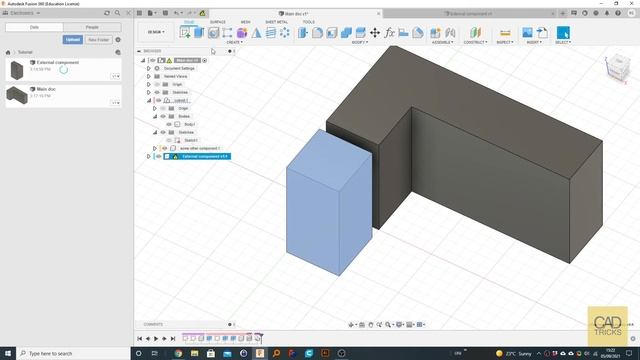Select the Measure inspect tool

[505, 33]
